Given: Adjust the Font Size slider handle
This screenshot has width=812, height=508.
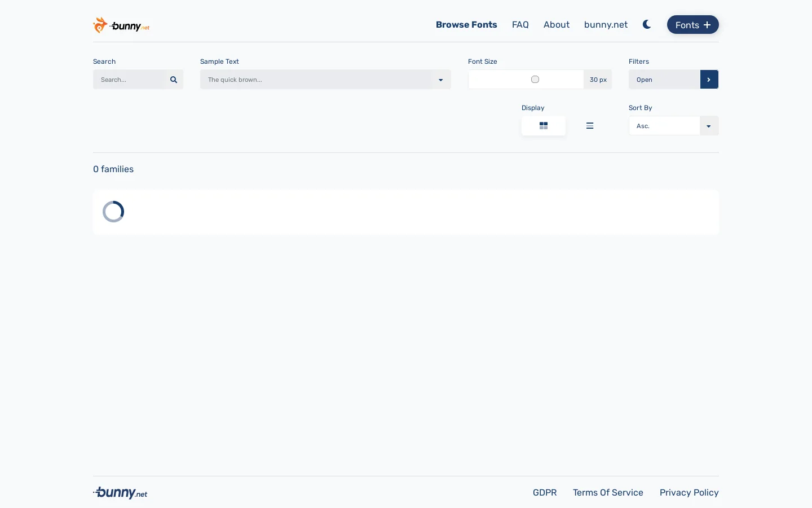Looking at the screenshot, I should pos(535,80).
